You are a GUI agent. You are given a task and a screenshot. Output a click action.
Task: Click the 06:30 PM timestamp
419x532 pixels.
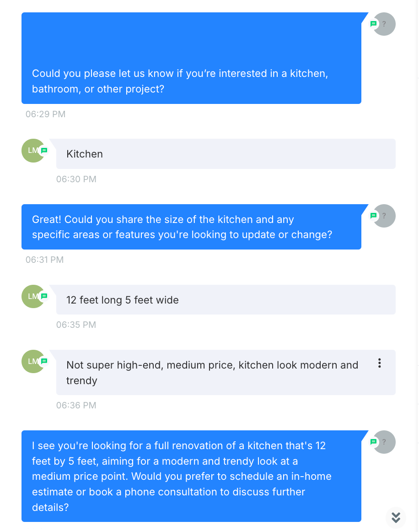76,179
